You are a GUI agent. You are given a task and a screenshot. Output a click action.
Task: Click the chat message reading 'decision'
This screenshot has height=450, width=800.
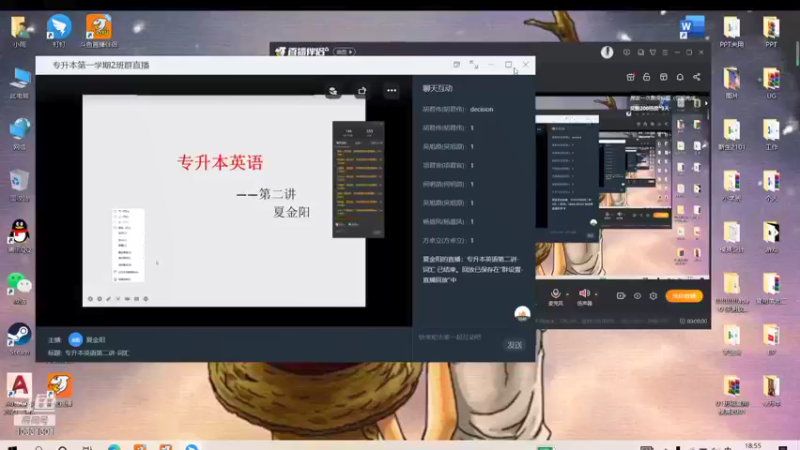click(x=458, y=109)
